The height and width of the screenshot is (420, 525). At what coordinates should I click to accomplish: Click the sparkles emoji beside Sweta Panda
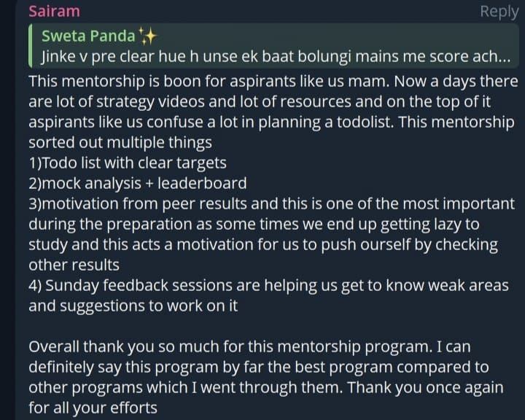coord(148,35)
